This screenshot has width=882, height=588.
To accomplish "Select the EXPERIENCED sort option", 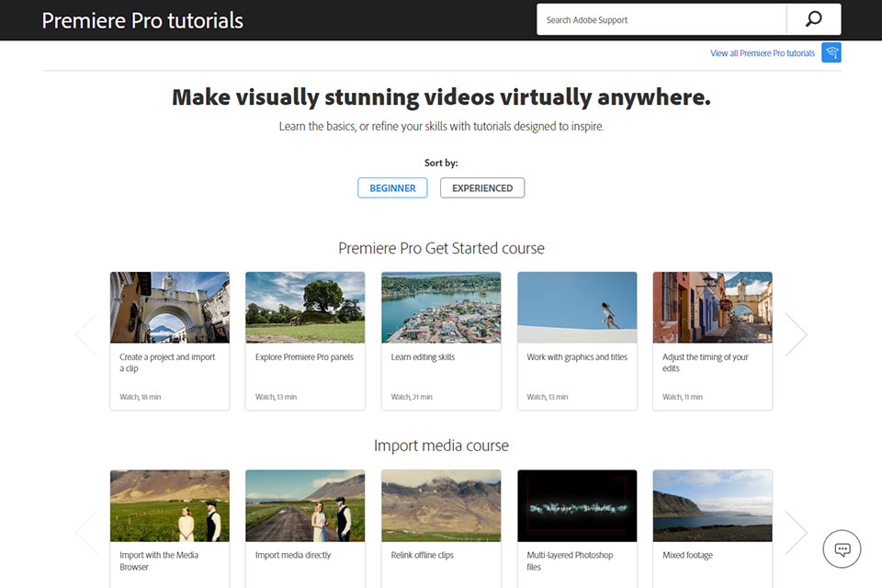I will [x=482, y=188].
